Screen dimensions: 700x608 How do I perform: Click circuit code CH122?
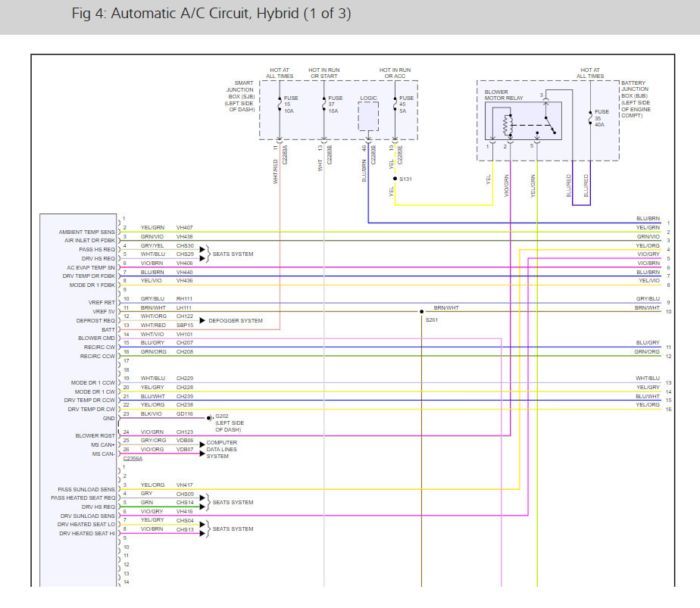[x=184, y=316]
